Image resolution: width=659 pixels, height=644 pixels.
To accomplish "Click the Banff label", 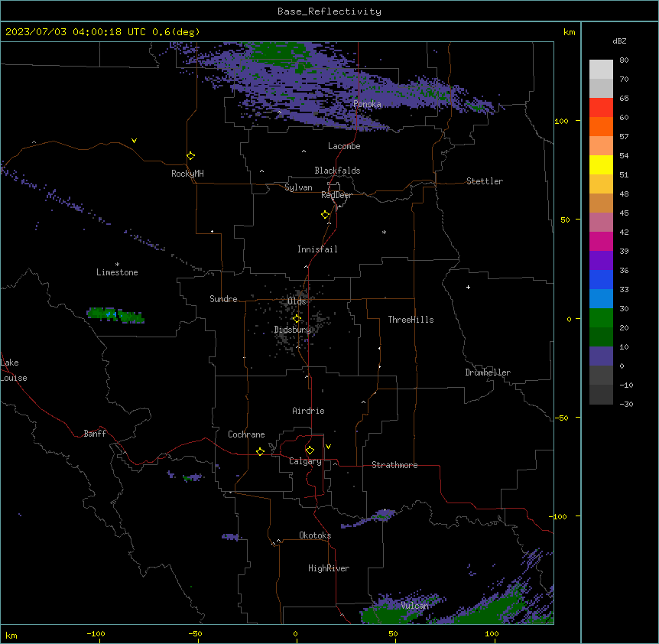I will tap(95, 434).
